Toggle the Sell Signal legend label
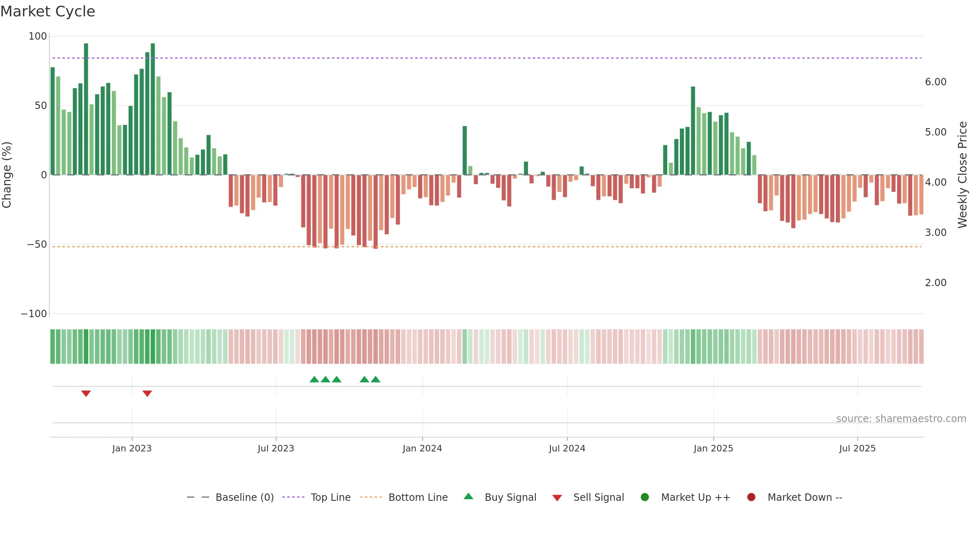This screenshot has height=551, width=980. click(599, 497)
